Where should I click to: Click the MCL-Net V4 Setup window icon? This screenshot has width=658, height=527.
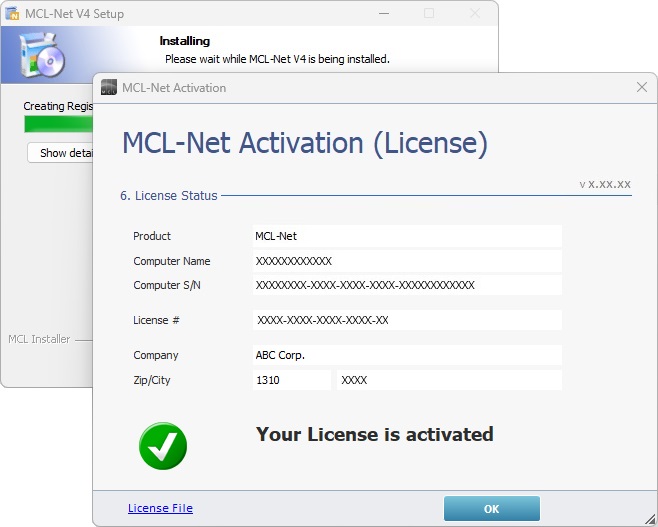12,13
